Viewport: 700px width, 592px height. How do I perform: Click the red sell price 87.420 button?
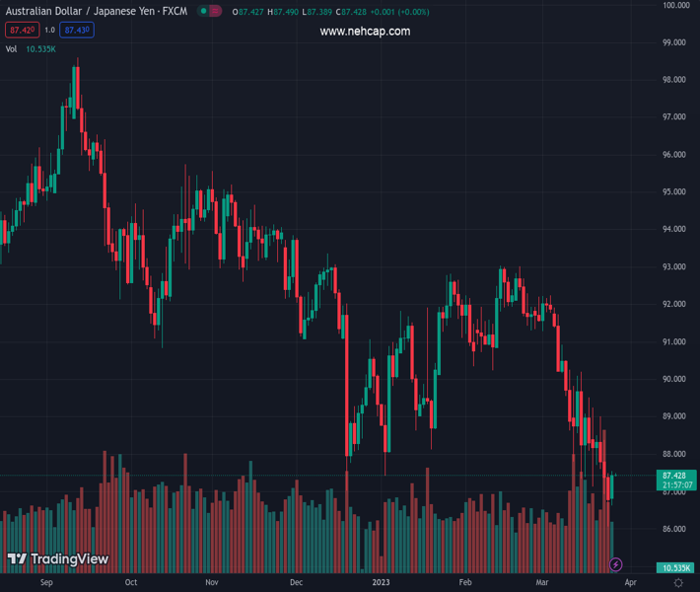click(x=21, y=30)
